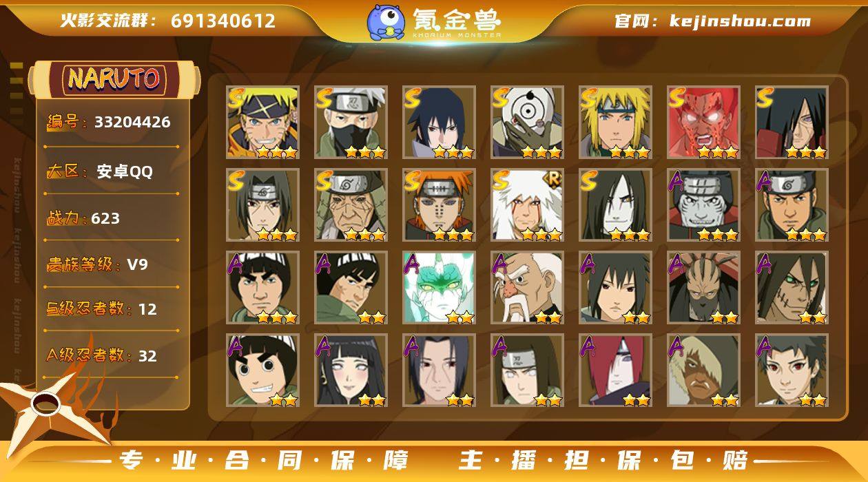Open the glowing green-eyed white character portrait
Screen dimensions: 868x482
point(439,288)
